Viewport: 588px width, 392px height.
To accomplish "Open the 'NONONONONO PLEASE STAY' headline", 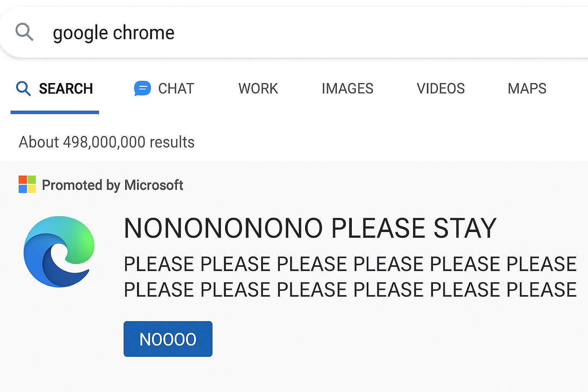I will pyautogui.click(x=310, y=229).
